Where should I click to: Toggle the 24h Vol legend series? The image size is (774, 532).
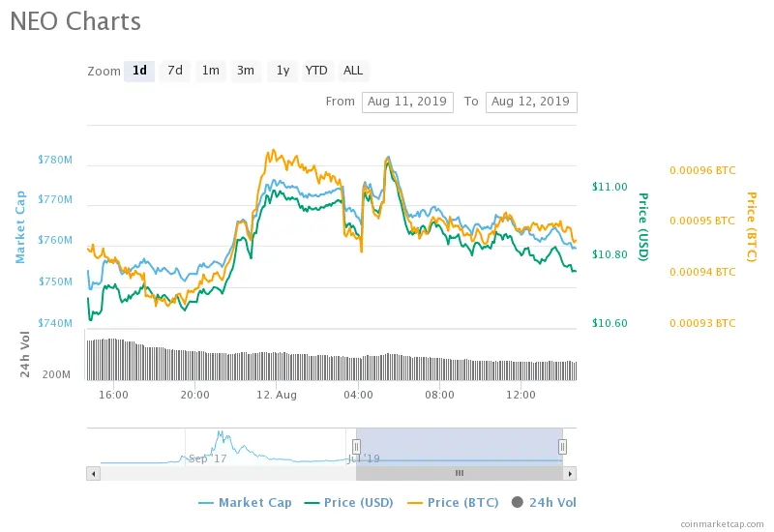(x=544, y=503)
